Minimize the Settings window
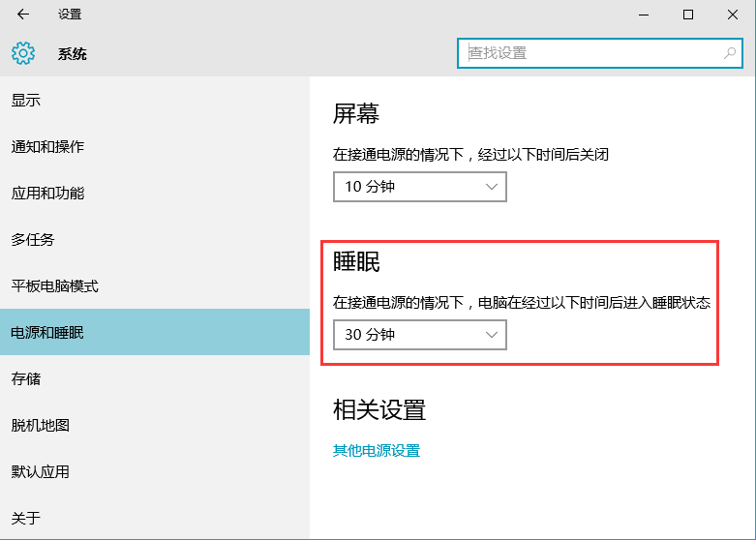The width and height of the screenshot is (756, 540). click(643, 15)
